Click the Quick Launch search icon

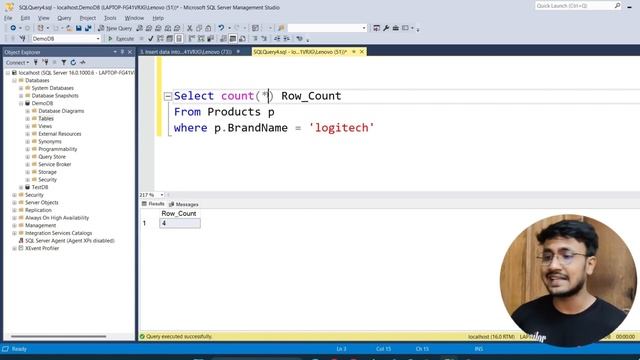click(x=617, y=5)
